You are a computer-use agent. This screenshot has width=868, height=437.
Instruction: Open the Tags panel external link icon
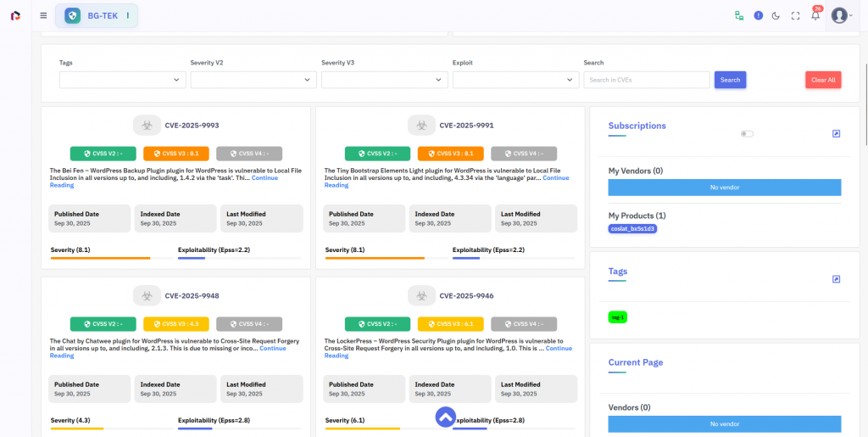(x=836, y=278)
